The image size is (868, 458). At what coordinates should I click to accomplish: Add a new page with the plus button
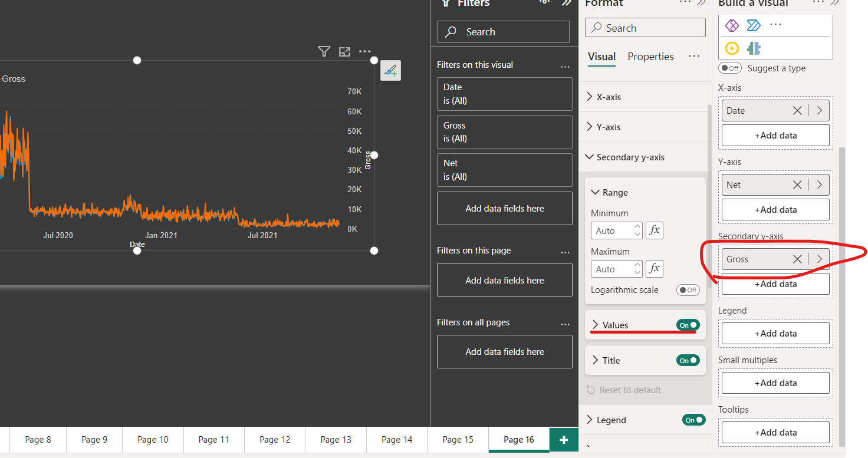pos(564,440)
